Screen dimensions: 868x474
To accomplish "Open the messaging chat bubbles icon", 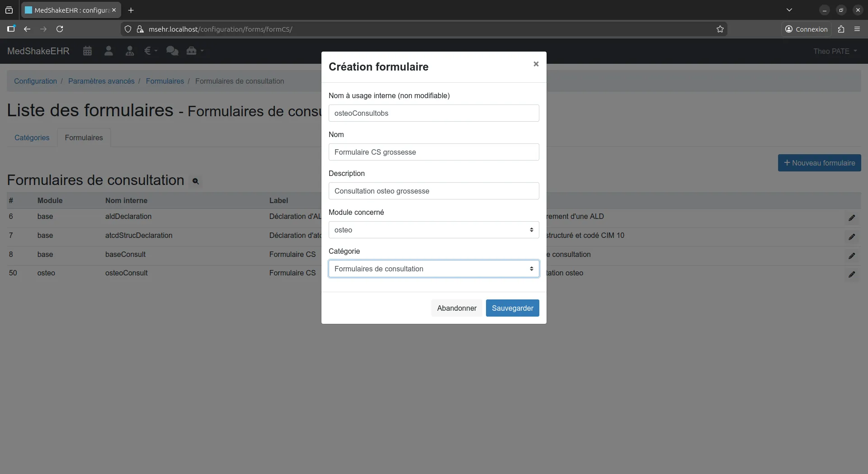I will pos(172,51).
